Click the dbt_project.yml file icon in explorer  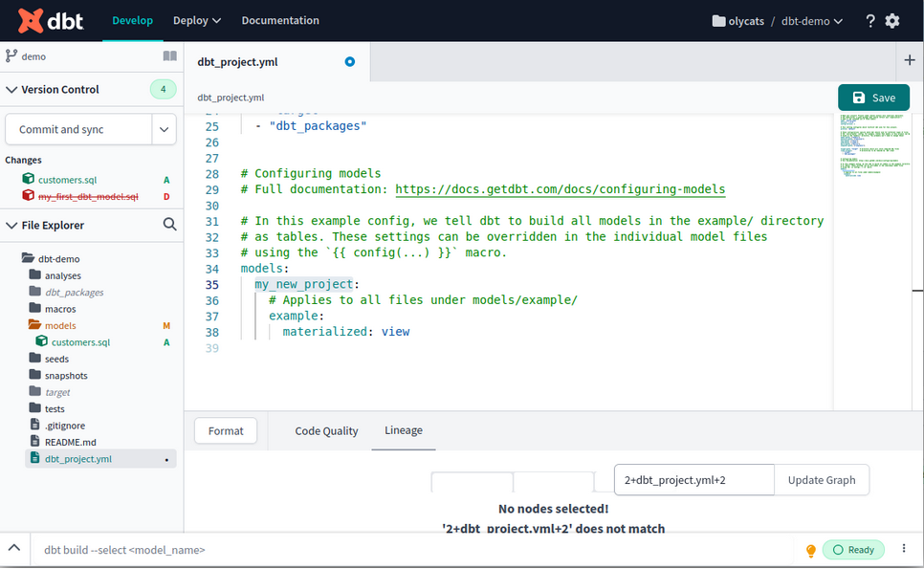34,458
